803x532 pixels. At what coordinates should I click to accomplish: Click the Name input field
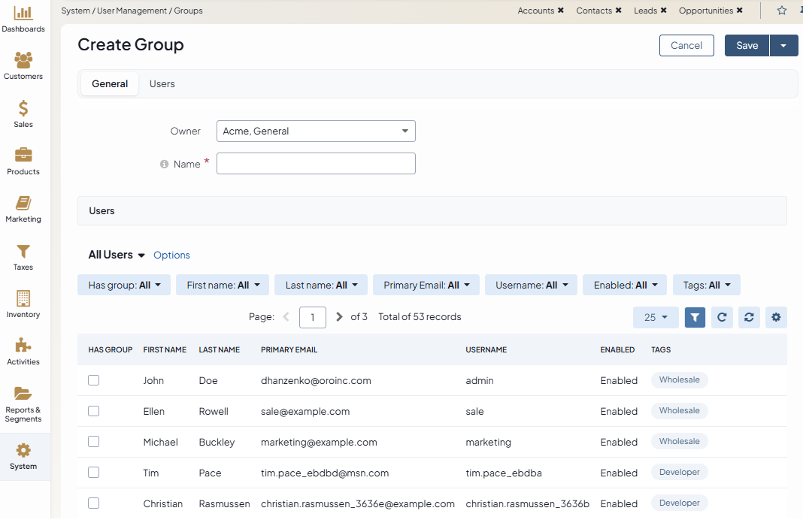(x=316, y=164)
